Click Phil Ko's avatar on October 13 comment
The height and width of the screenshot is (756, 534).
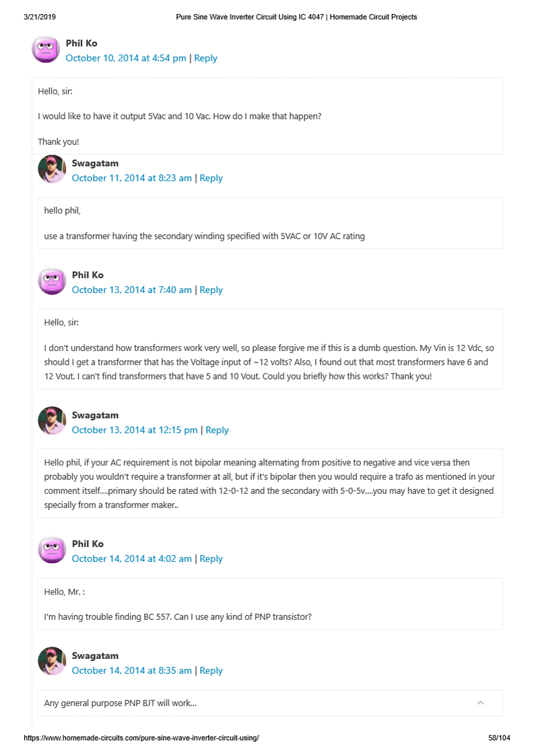52,281
